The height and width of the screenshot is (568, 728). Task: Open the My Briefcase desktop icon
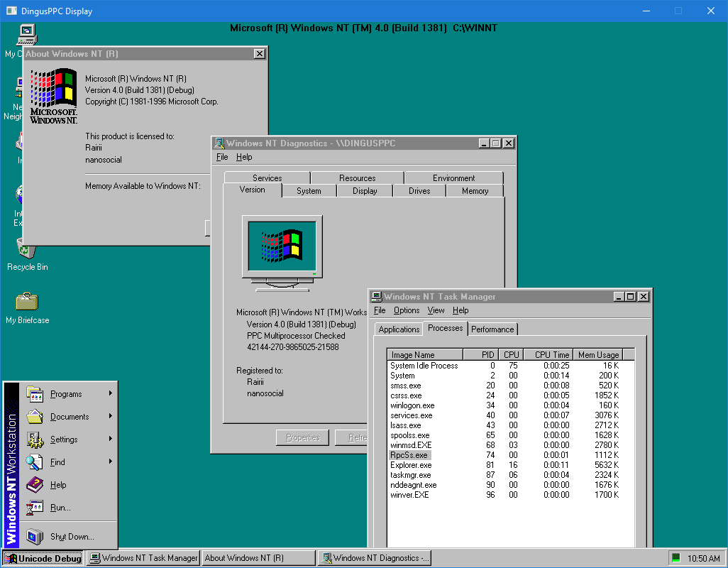(x=27, y=302)
